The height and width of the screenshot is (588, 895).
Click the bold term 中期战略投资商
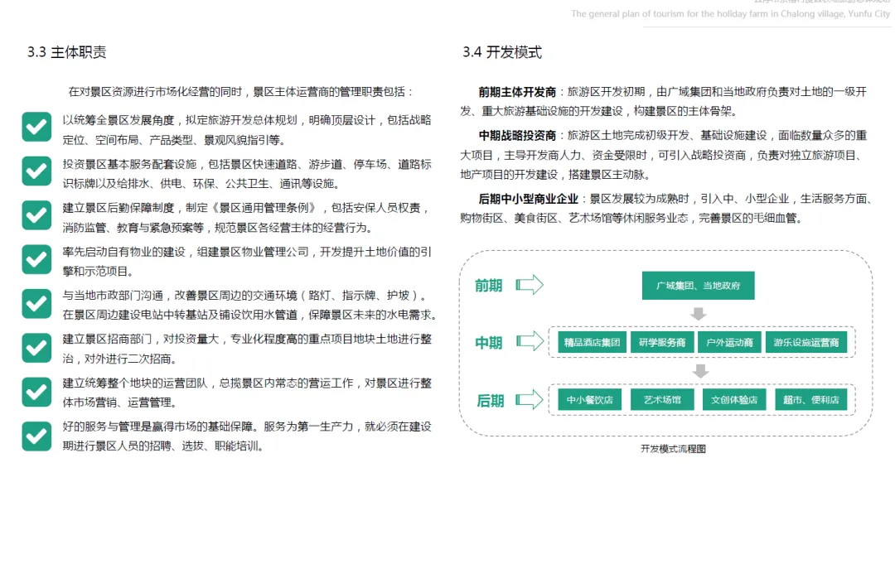pos(517,136)
